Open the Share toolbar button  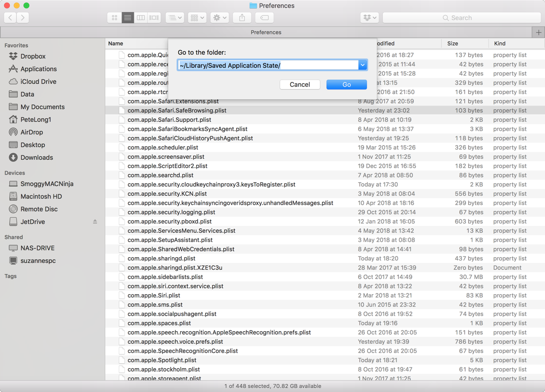(x=242, y=18)
